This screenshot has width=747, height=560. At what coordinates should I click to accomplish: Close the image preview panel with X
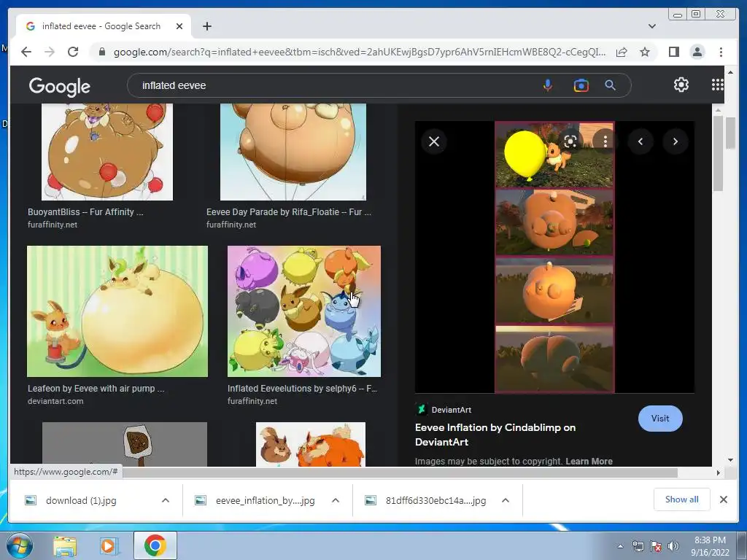pos(434,141)
